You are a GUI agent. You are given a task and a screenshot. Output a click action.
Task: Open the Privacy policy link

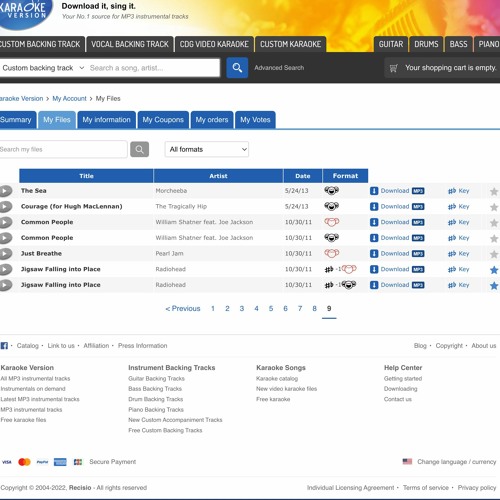tap(477, 488)
